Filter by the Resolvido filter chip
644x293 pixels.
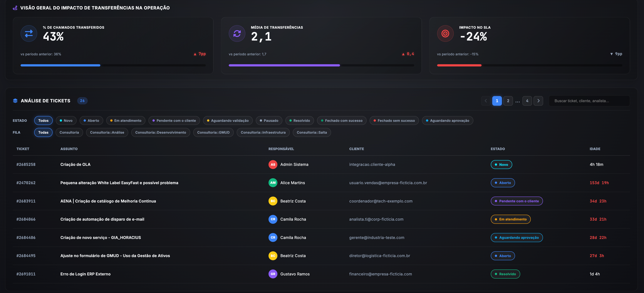(x=299, y=120)
